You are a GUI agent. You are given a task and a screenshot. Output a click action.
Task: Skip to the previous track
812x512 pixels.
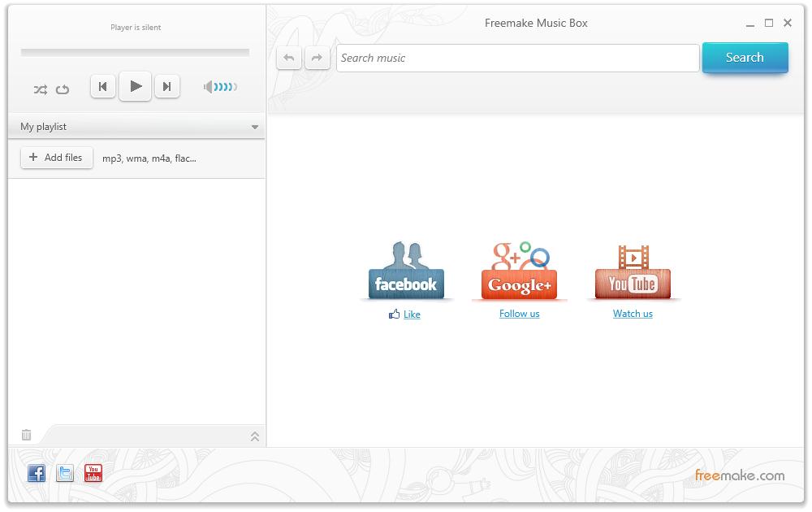click(x=103, y=86)
